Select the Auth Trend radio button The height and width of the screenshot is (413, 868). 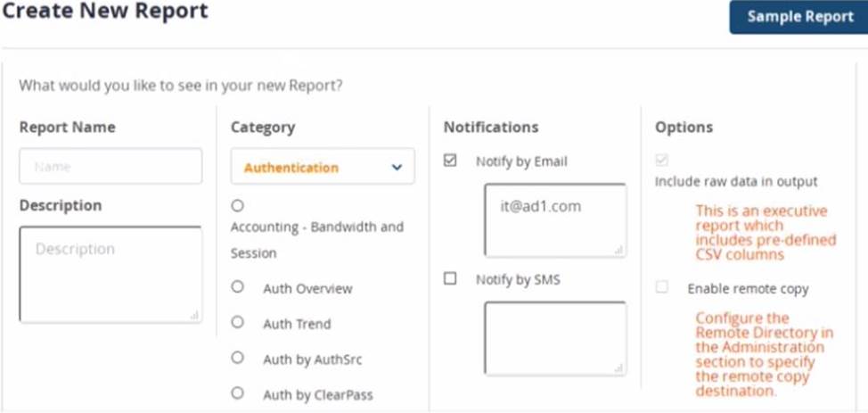238,322
